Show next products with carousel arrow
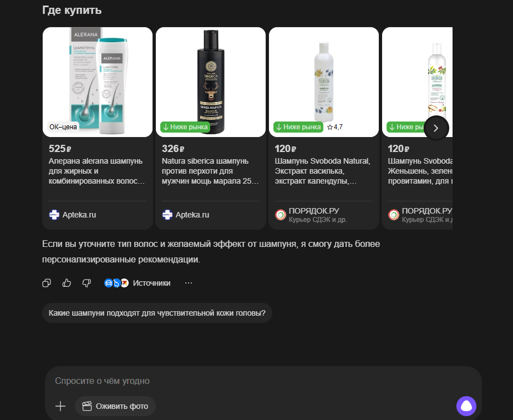Viewport: 513px width, 420px height. (436, 128)
